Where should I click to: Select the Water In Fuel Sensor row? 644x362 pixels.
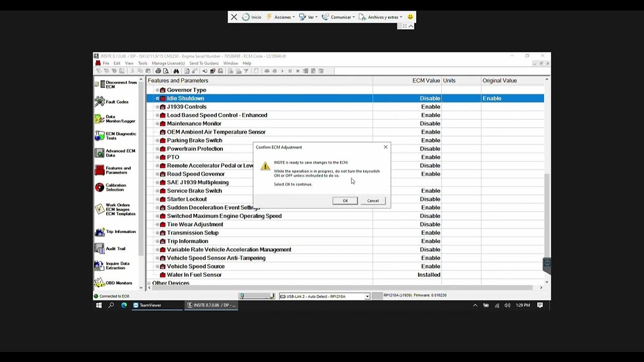tap(345, 275)
